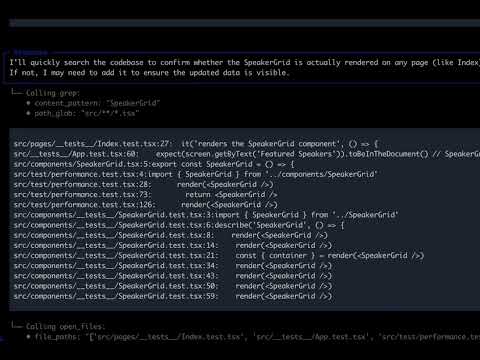
Task: Click the SpeakerGrid.test.tsx:8 render result line
Action: pos(171,235)
